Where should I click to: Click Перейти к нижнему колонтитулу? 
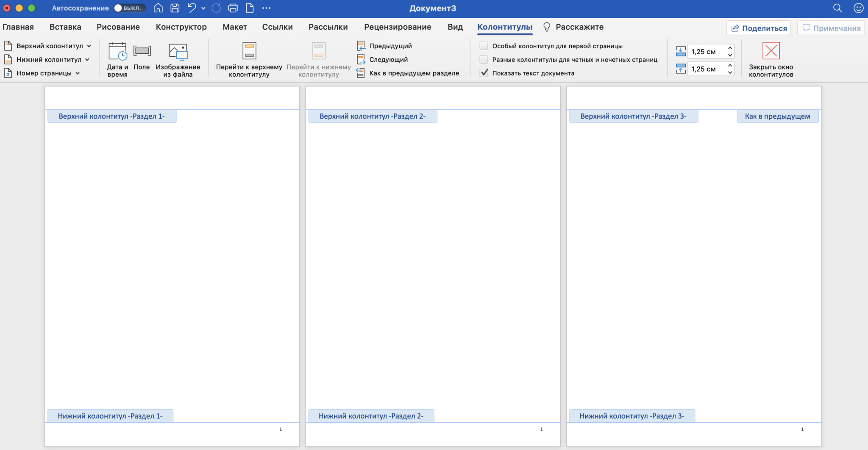319,59
